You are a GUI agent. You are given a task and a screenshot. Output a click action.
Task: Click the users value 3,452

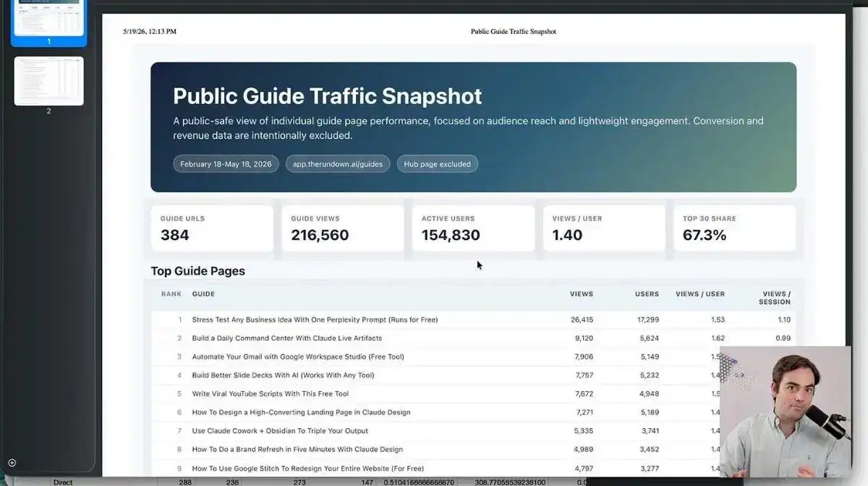pyautogui.click(x=649, y=449)
